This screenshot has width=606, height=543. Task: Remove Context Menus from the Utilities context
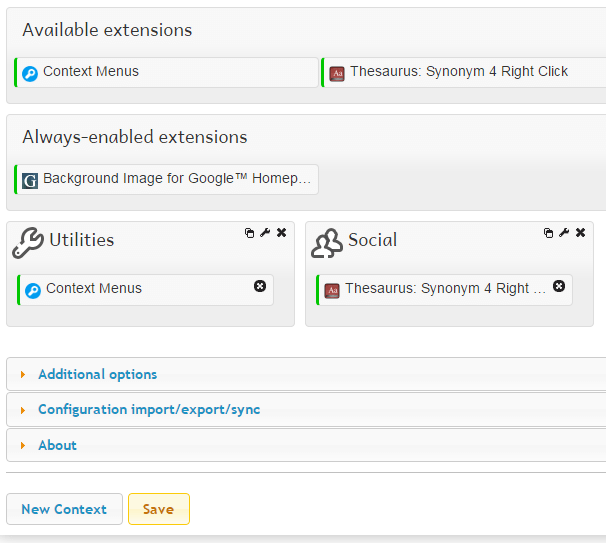[x=260, y=286]
